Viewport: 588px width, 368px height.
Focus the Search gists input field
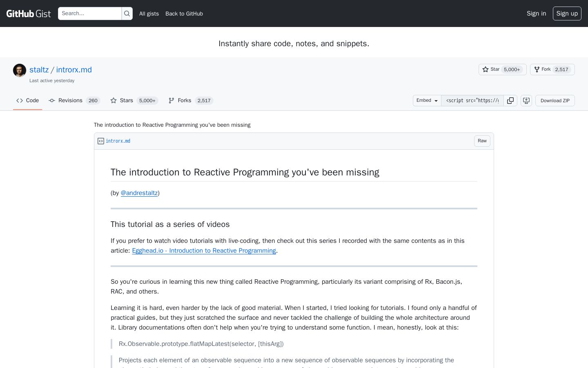pyautogui.click(x=90, y=13)
